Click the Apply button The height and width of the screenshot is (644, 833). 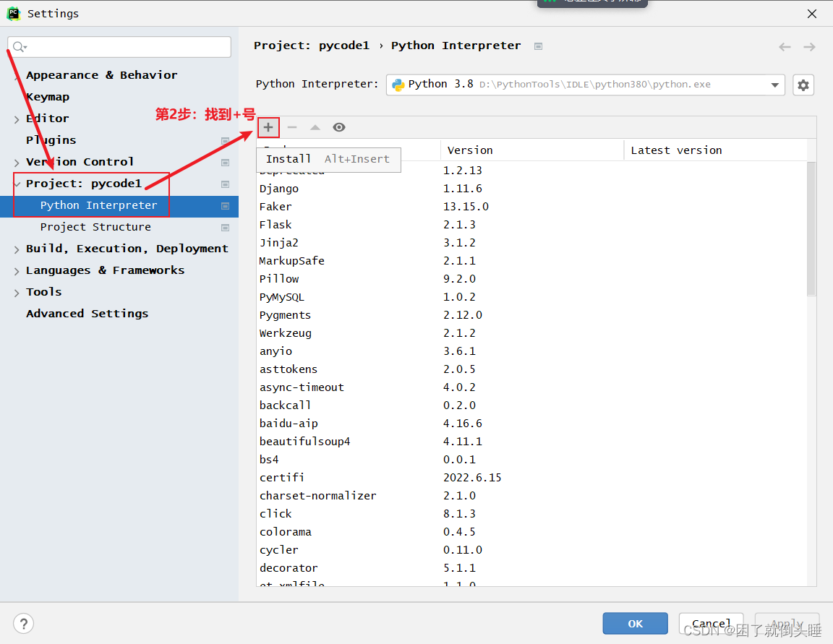pyautogui.click(x=787, y=623)
